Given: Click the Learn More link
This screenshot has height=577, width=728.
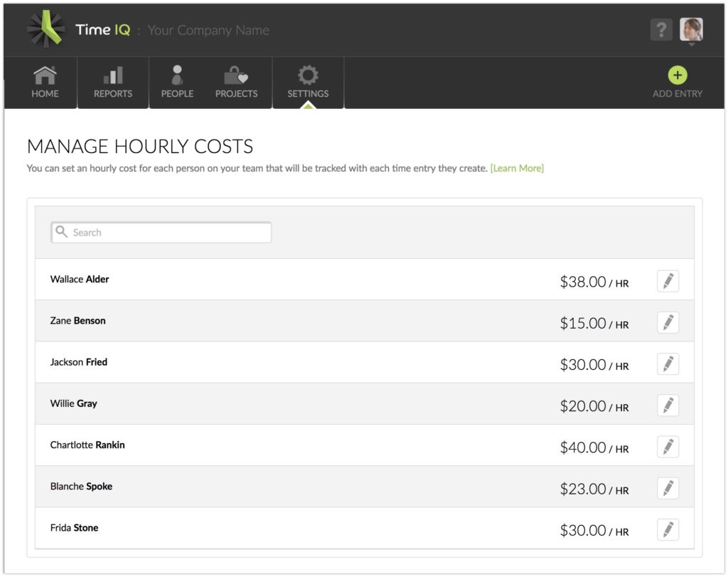Looking at the screenshot, I should [517, 169].
